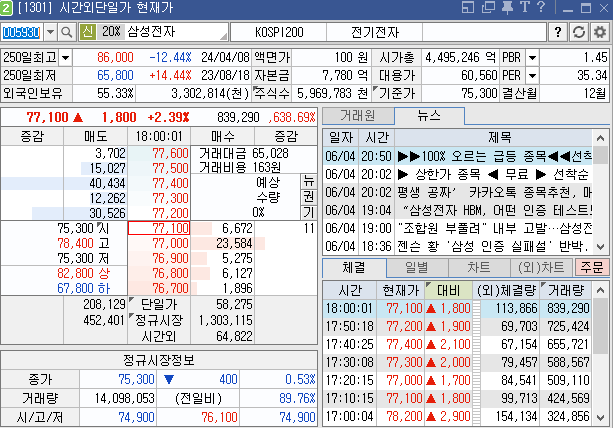The height and width of the screenshot is (428, 613).
Task: Select the (외)차트 tab
Action: coord(541,268)
